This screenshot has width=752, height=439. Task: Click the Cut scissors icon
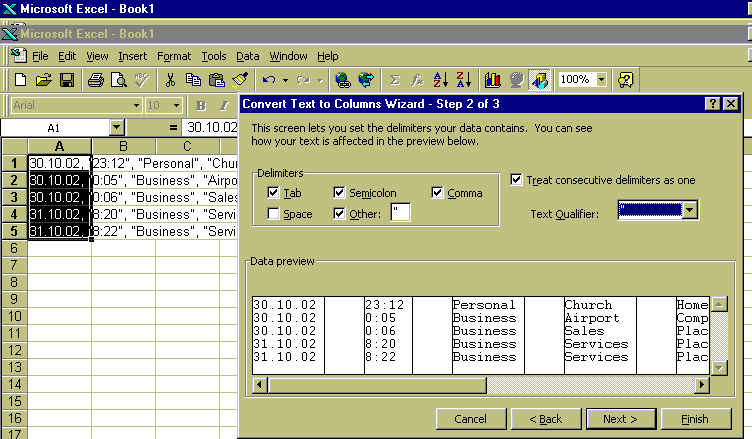pyautogui.click(x=170, y=80)
